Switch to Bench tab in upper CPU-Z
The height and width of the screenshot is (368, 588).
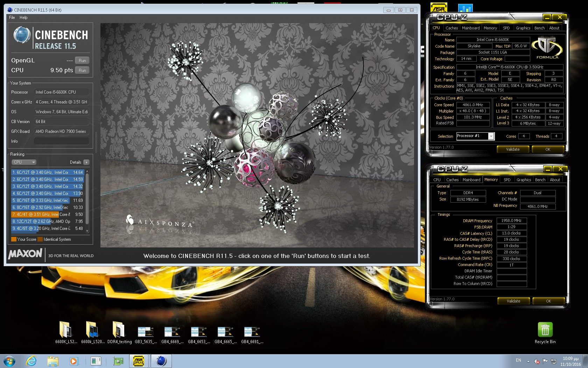540,28
